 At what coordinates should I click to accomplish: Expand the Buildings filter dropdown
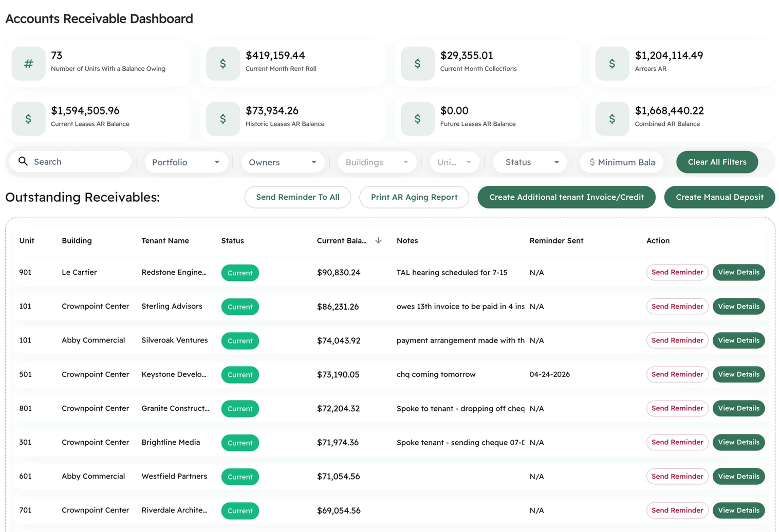pos(377,162)
